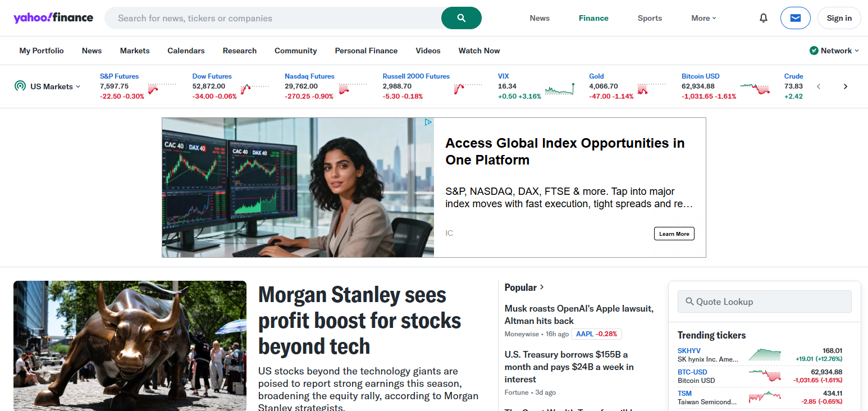Expand the Network dropdown
868x411 pixels.
840,51
